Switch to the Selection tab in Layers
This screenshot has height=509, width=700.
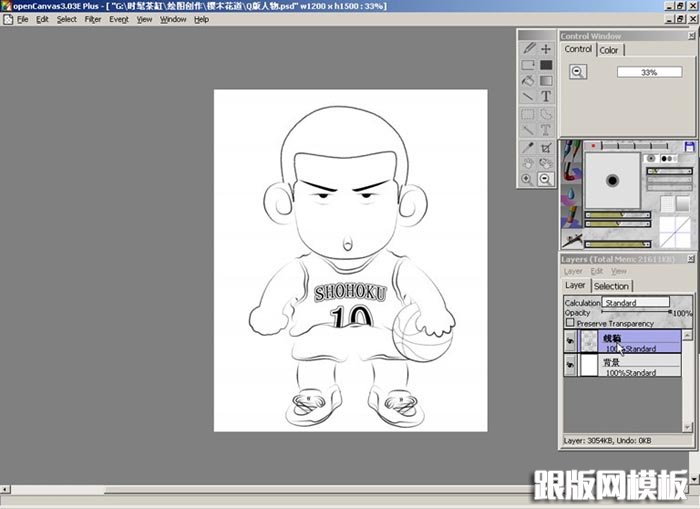click(611, 286)
